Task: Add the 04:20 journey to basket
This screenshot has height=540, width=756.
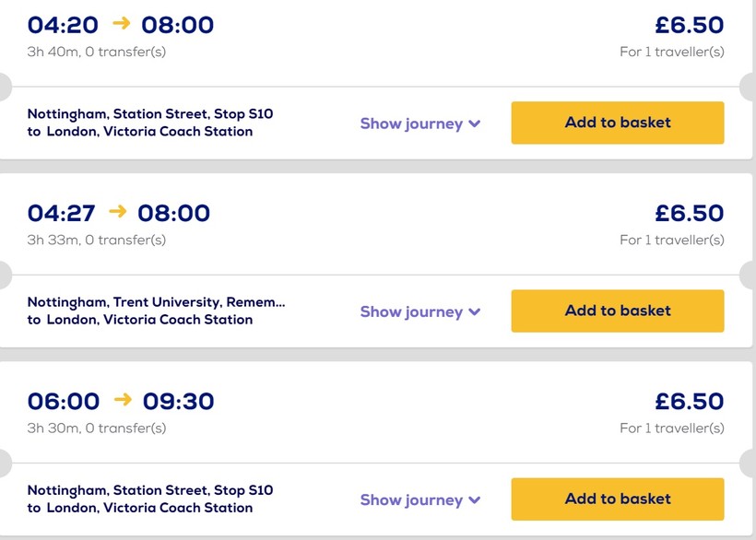Action: click(618, 123)
